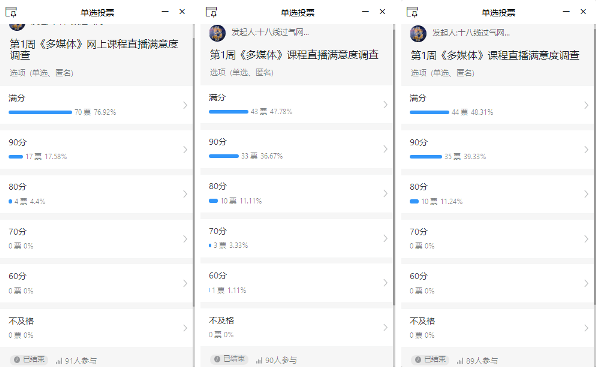Expand 80分 option in the right poll
596x367 pixels.
[498, 194]
